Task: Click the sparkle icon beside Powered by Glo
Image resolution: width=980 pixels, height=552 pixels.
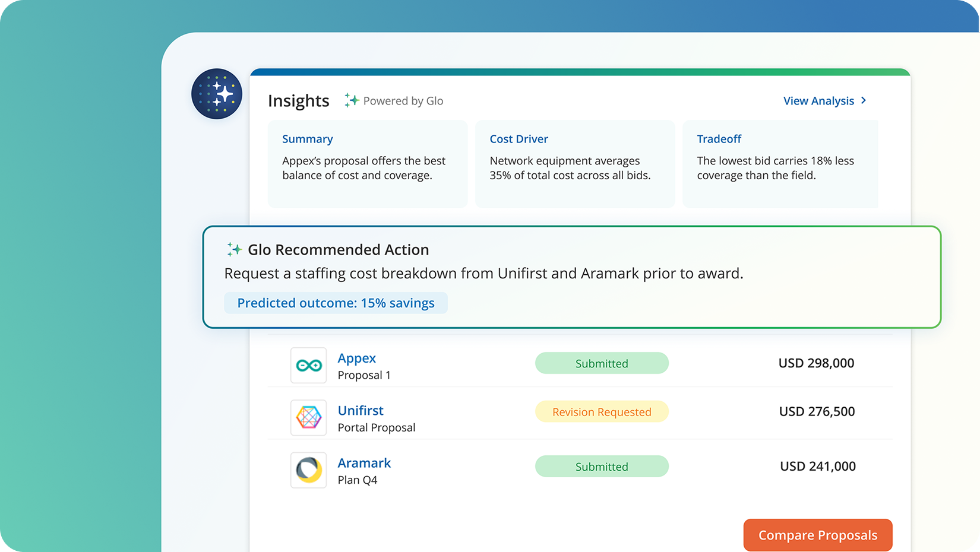Action: [x=352, y=100]
